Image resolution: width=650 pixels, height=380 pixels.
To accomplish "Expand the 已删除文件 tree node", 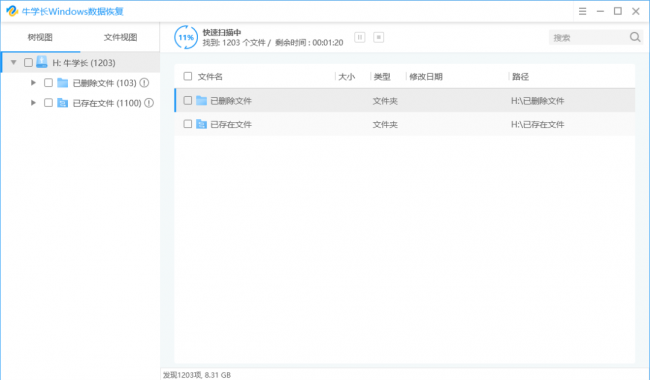I will tap(33, 83).
